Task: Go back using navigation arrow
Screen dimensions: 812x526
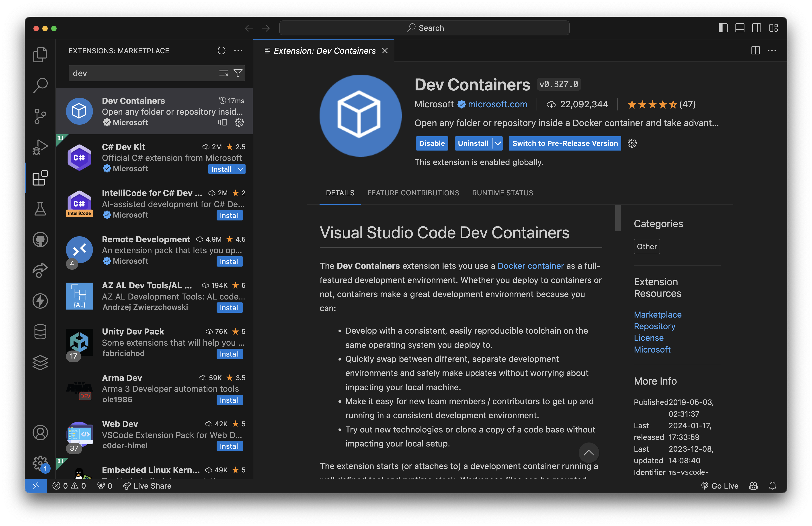Action: 249,28
